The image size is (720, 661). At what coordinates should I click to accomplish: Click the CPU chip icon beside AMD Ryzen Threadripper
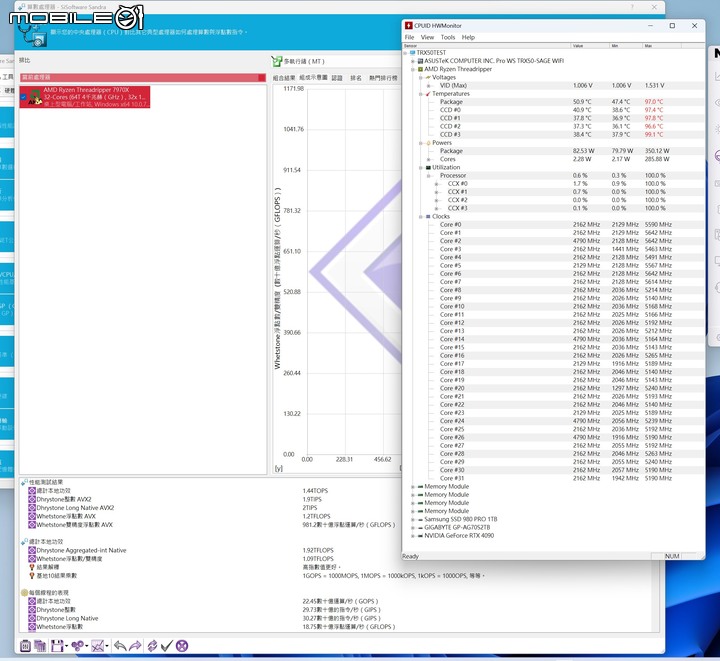(420, 69)
